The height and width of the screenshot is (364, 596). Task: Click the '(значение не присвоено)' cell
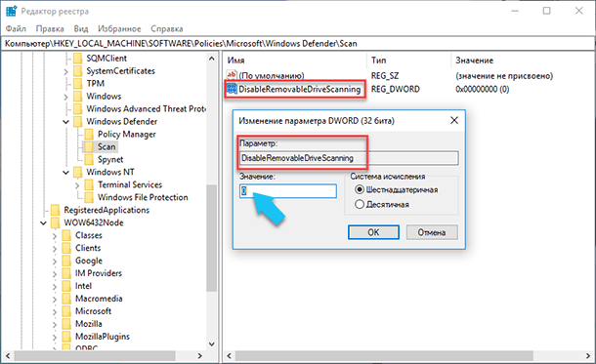coord(504,76)
